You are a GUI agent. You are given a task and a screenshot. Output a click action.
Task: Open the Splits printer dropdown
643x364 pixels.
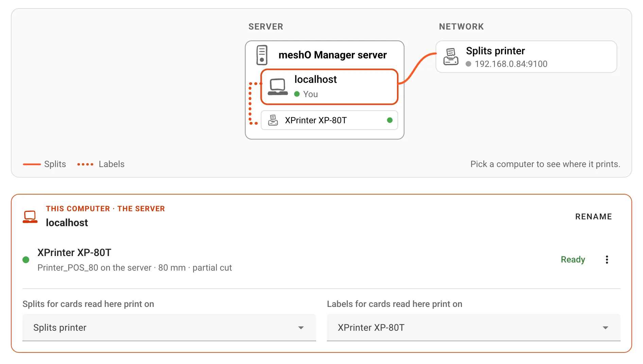coord(169,328)
